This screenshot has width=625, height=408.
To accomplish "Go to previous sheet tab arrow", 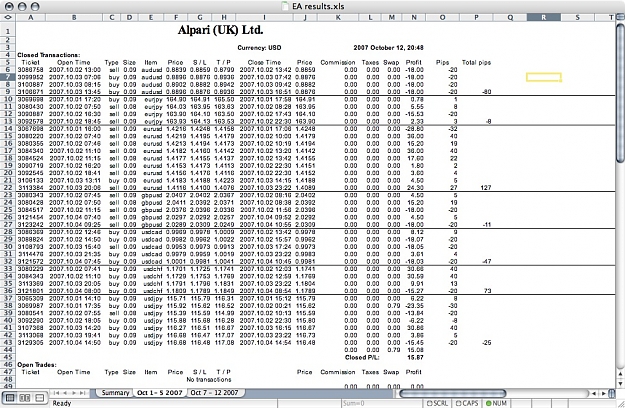I will coord(65,393).
